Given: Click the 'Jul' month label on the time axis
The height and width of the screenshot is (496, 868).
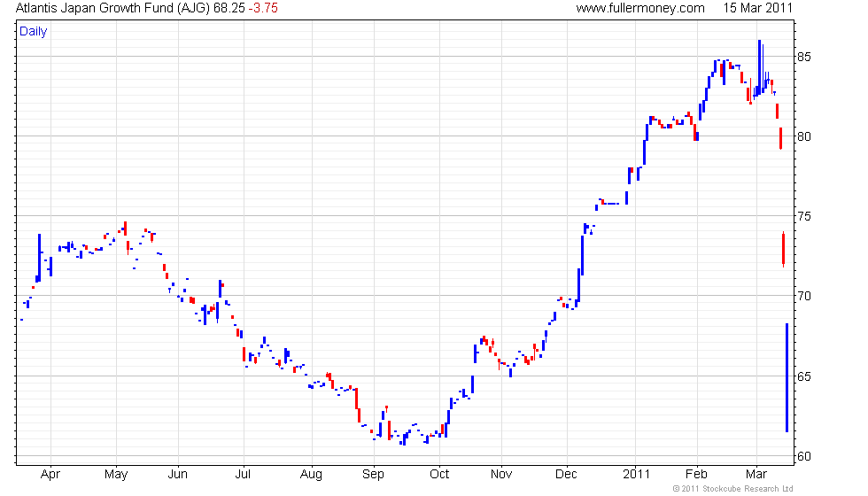Looking at the screenshot, I should point(243,475).
